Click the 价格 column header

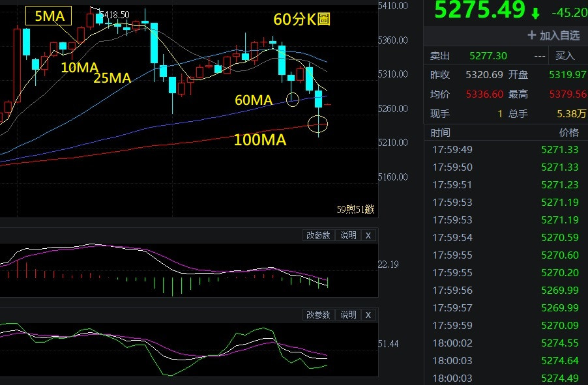[x=568, y=133]
